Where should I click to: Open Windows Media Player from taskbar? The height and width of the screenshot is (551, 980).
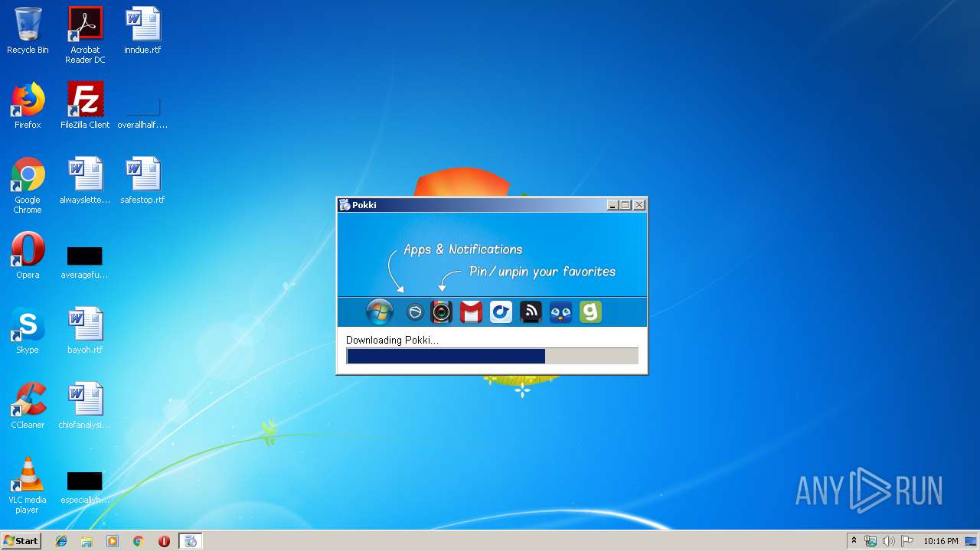pos(113,541)
